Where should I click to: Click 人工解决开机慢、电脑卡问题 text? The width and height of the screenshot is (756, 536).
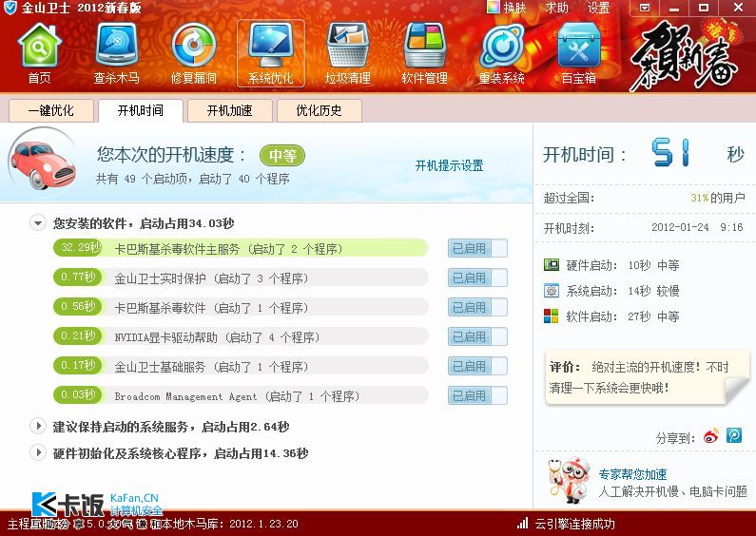(672, 491)
